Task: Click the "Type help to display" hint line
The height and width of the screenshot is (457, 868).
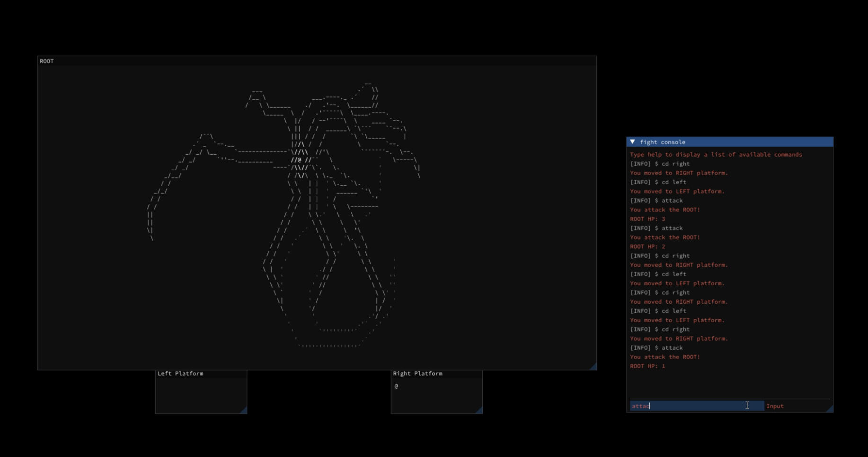Action: point(716,155)
